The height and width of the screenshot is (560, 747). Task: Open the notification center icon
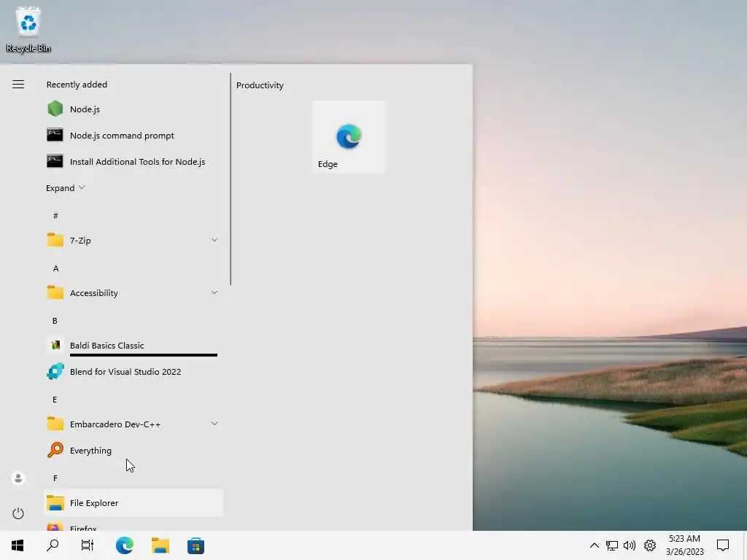pos(723,545)
